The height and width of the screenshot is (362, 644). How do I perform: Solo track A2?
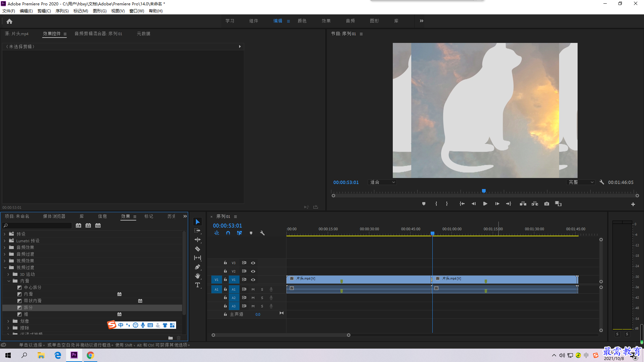pos(262,298)
